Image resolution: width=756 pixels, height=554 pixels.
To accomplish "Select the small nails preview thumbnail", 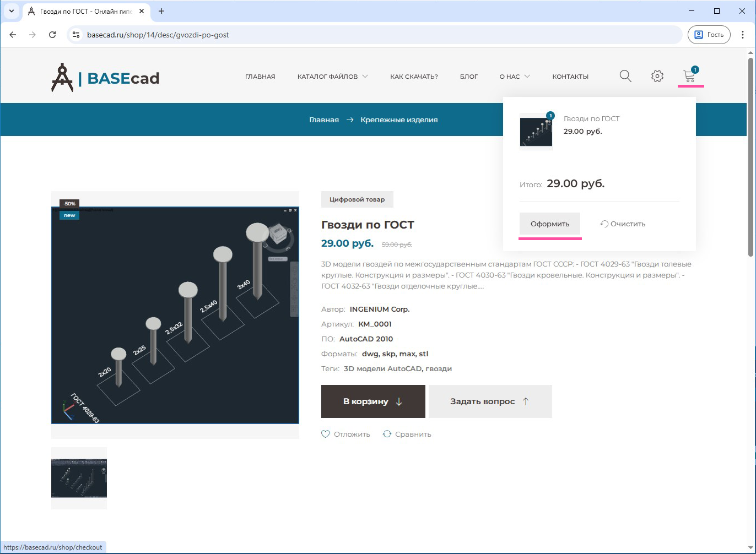I will 79,478.
